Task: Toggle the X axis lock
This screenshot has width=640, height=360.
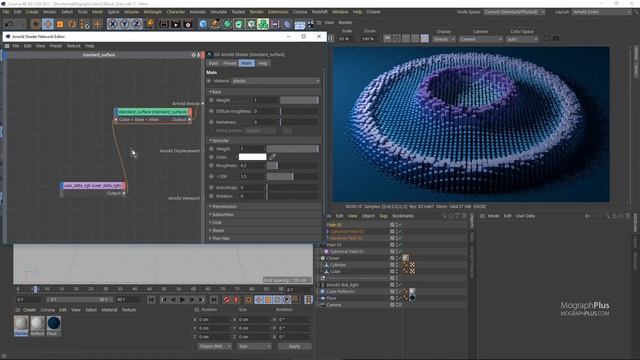Action: tap(112, 24)
